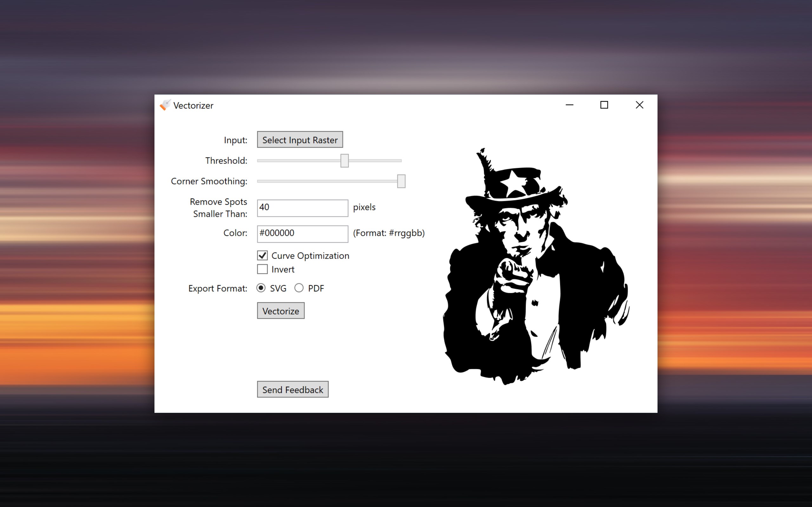Click the Corner Smoothing slider handle
Viewport: 812px width, 507px height.
(401, 181)
